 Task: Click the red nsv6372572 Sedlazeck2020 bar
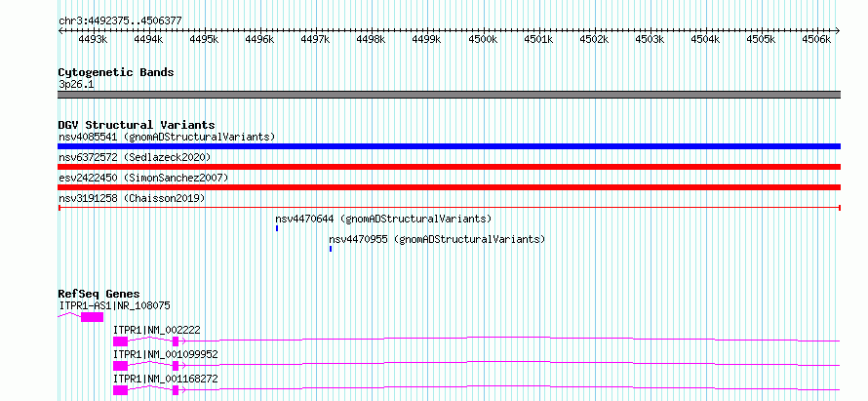click(x=449, y=167)
